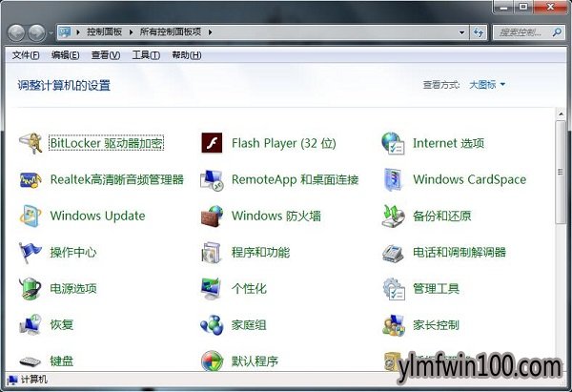The image size is (572, 392).
Task: Open the BitLocker drive encryption icon
Action: [x=31, y=143]
